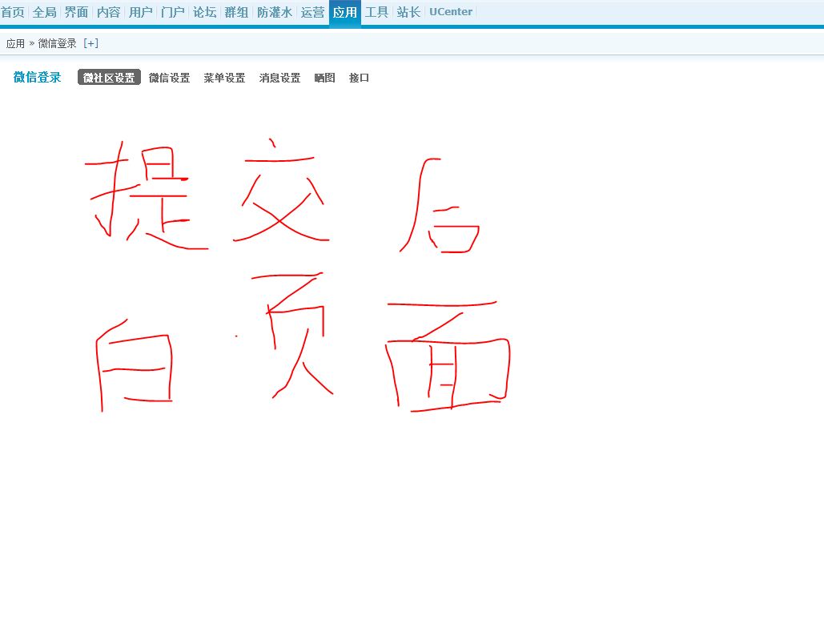Open the 防灌水 top menu
This screenshot has width=824, height=644.
pos(275,12)
